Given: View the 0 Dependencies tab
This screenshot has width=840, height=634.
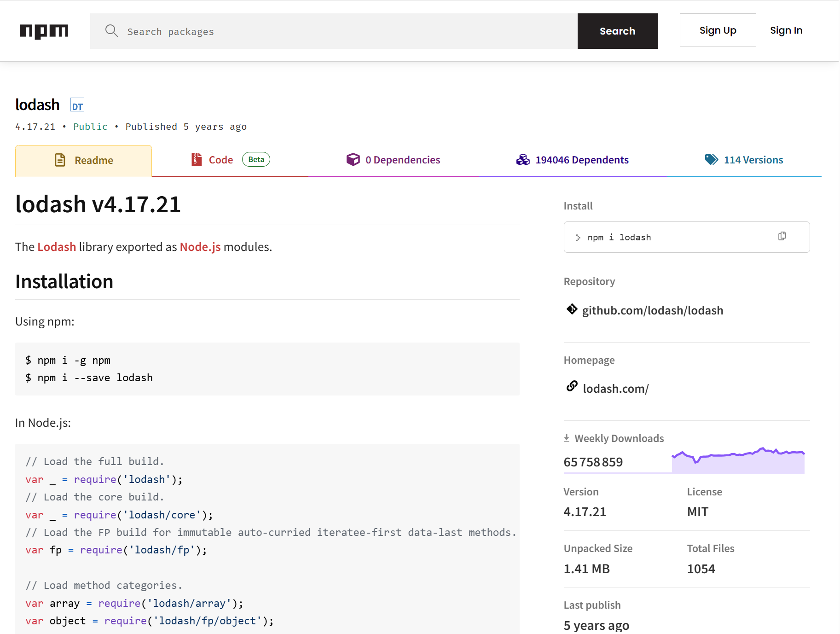Looking at the screenshot, I should click(403, 159).
